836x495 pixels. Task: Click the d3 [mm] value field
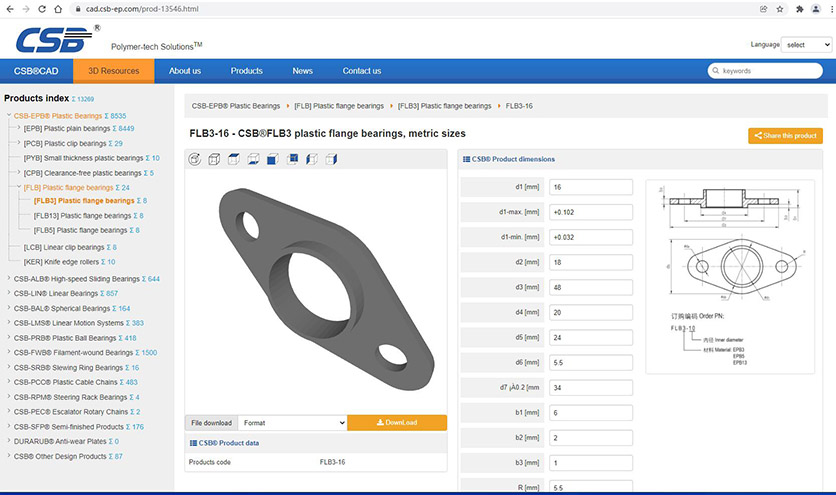[591, 288]
